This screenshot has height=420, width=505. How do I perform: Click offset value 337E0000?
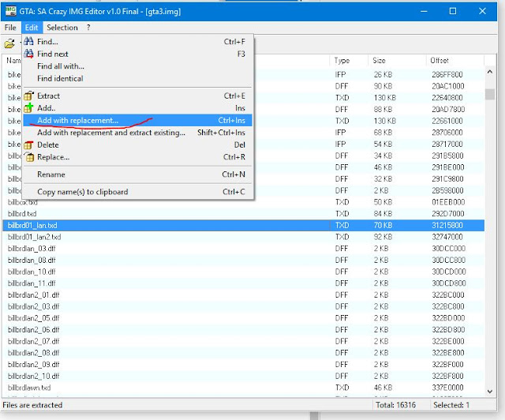[447, 388]
